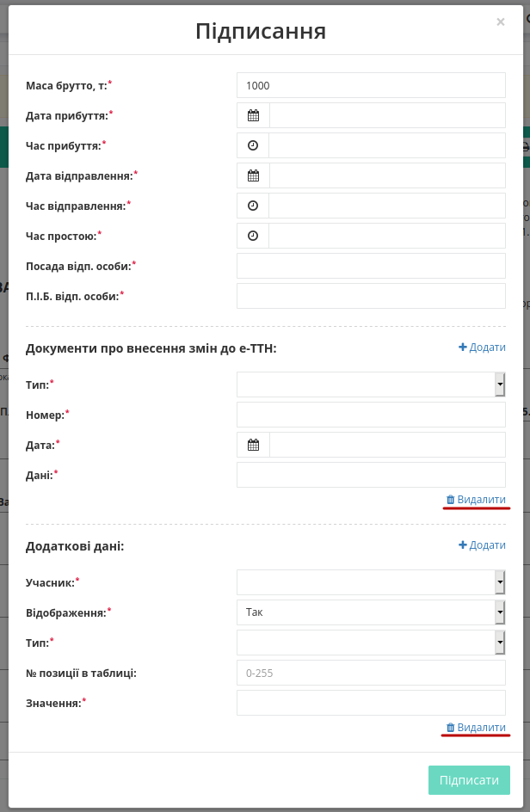
Task: Focus the Посада відп. особи field
Action: pos(371,266)
